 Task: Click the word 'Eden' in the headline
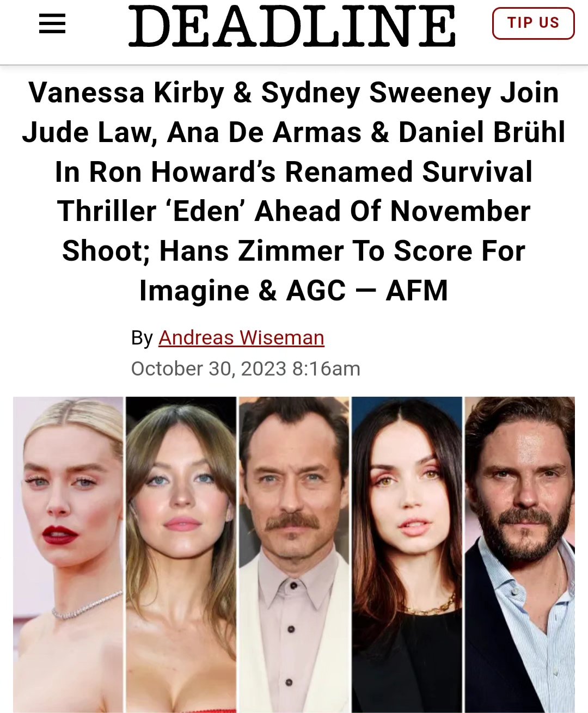(206, 211)
